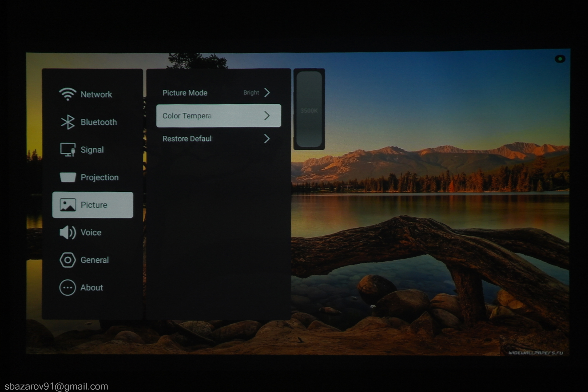Open the Network settings menu item
This screenshot has width=588, height=392.
point(96,95)
